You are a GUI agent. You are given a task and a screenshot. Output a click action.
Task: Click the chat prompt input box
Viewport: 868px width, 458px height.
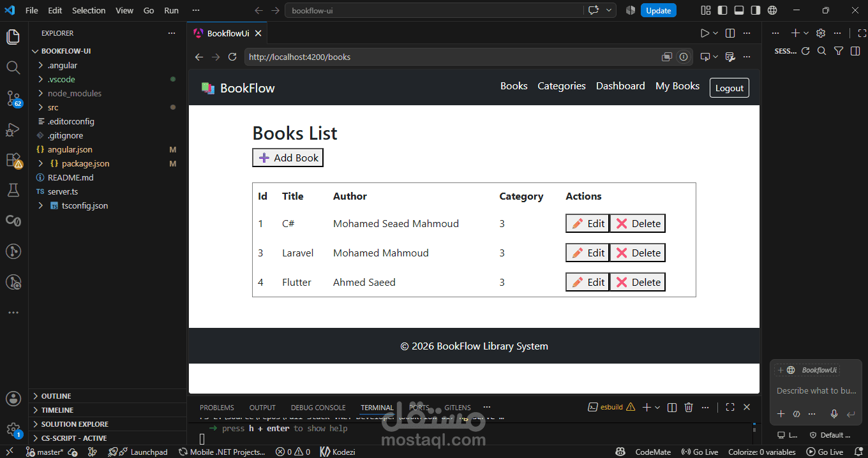[x=816, y=390]
